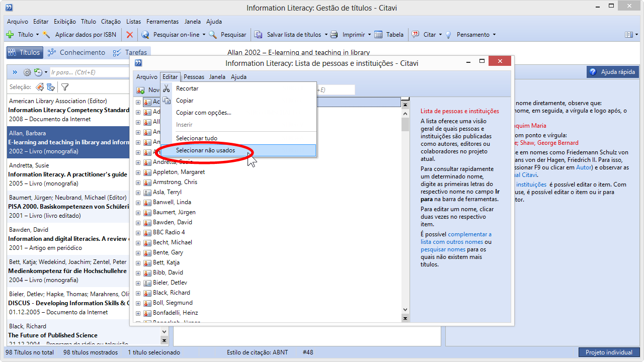
Task: Click the red X delete icon
Action: pos(130,35)
